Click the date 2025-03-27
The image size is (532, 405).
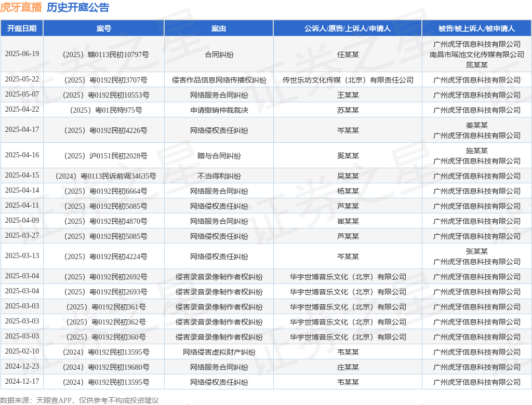(x=22, y=235)
